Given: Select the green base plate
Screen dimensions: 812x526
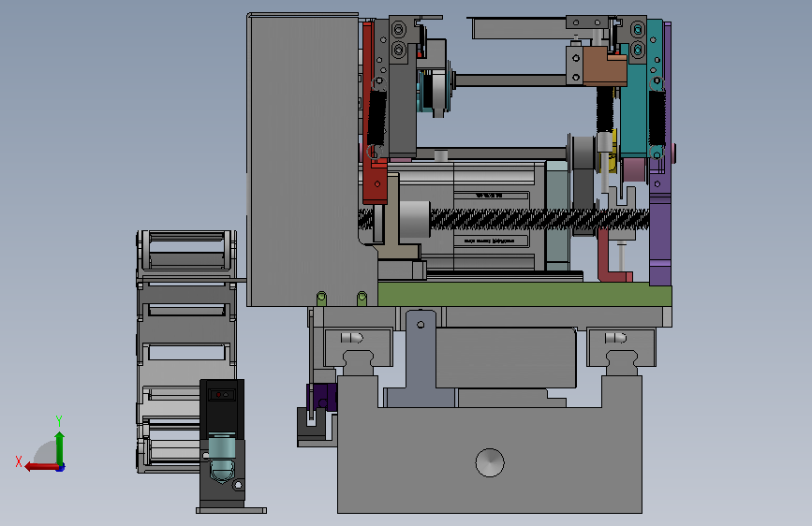Looking at the screenshot, I should 524,295.
